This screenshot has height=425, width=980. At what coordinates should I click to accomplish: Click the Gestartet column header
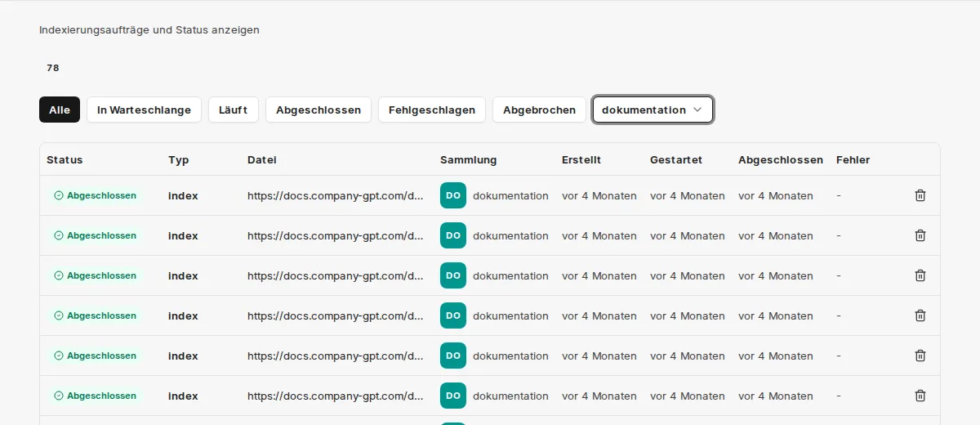coord(676,159)
